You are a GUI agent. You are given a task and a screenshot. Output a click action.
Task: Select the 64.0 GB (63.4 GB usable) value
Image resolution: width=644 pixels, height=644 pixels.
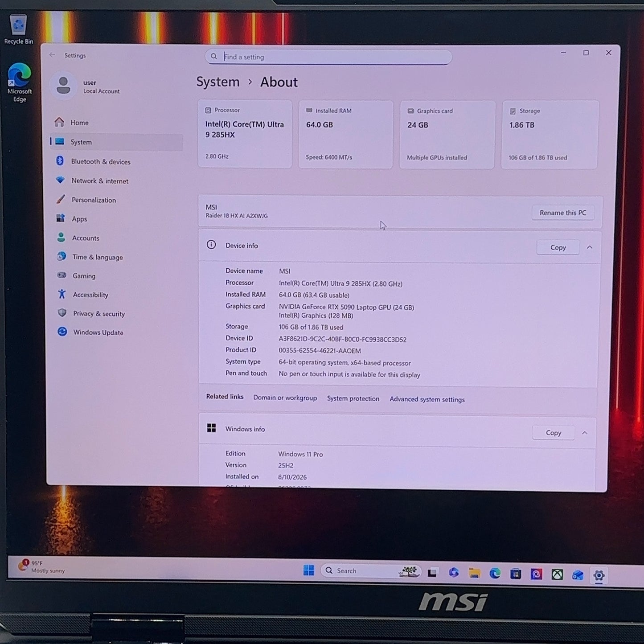click(314, 295)
